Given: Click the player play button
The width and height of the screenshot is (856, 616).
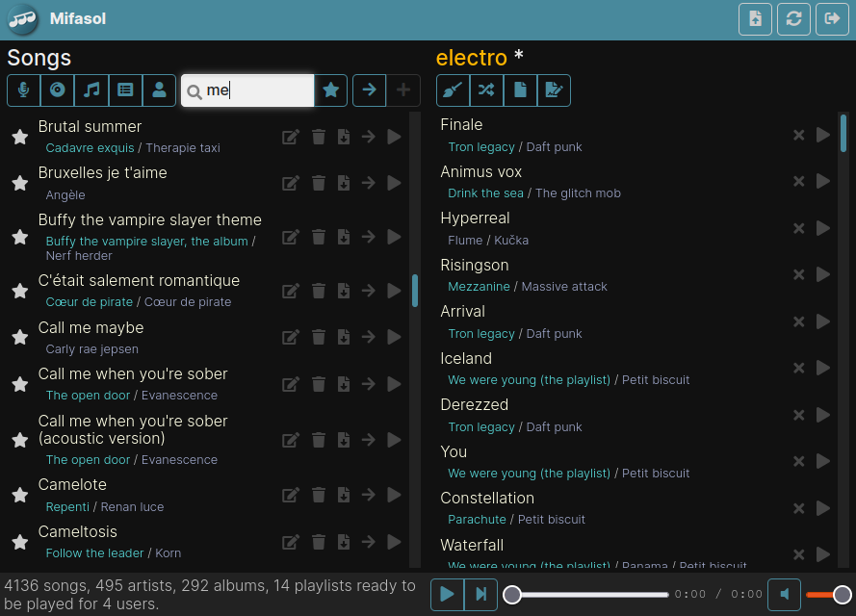Looking at the screenshot, I should [447, 594].
